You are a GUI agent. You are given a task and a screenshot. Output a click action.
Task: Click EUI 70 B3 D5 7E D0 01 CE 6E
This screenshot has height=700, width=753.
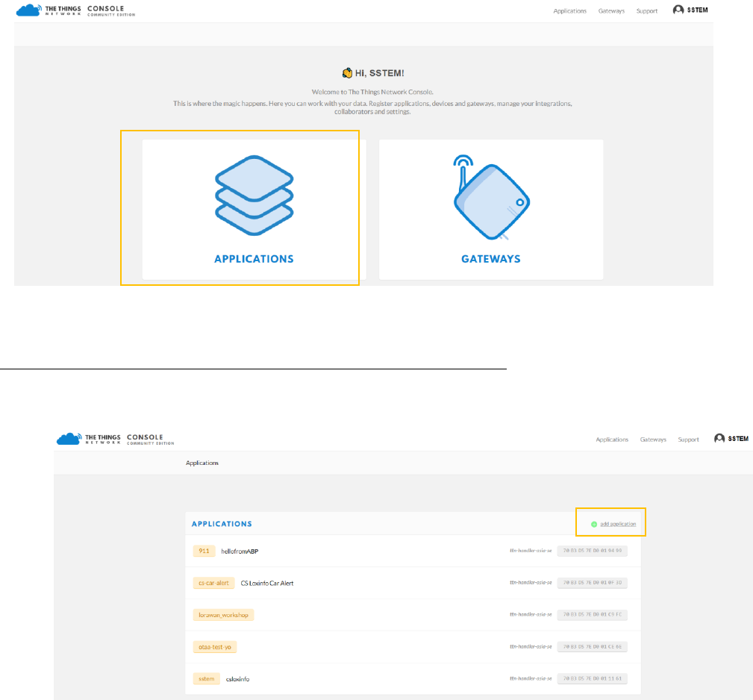[x=592, y=647]
